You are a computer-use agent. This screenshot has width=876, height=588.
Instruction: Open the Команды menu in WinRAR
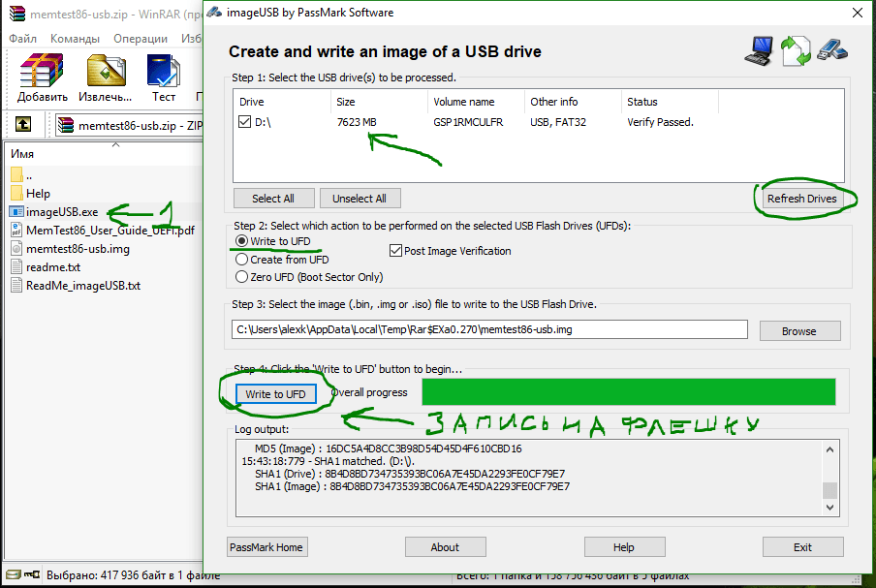tap(75, 39)
